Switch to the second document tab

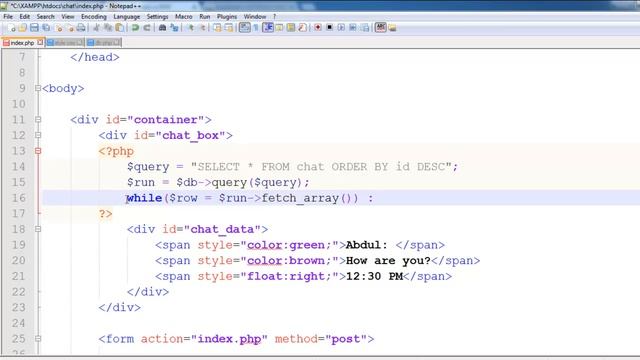pyautogui.click(x=65, y=42)
